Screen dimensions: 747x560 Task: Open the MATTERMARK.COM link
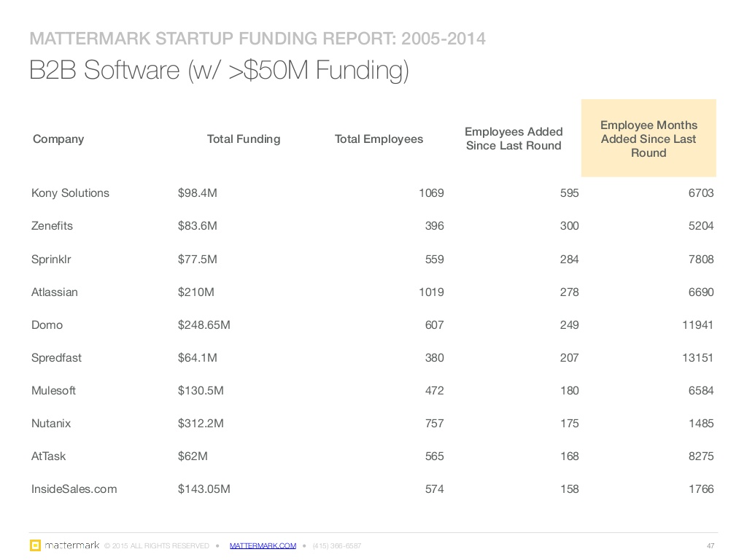263,545
